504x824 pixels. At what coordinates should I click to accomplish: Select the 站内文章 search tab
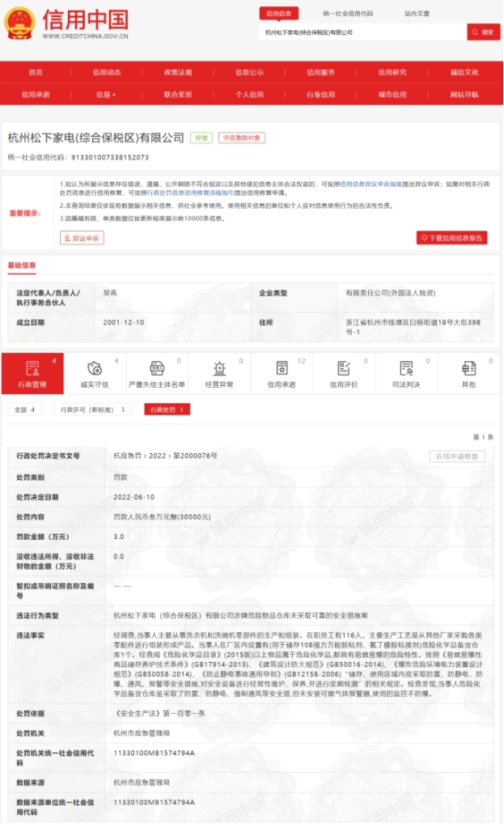pos(417,14)
